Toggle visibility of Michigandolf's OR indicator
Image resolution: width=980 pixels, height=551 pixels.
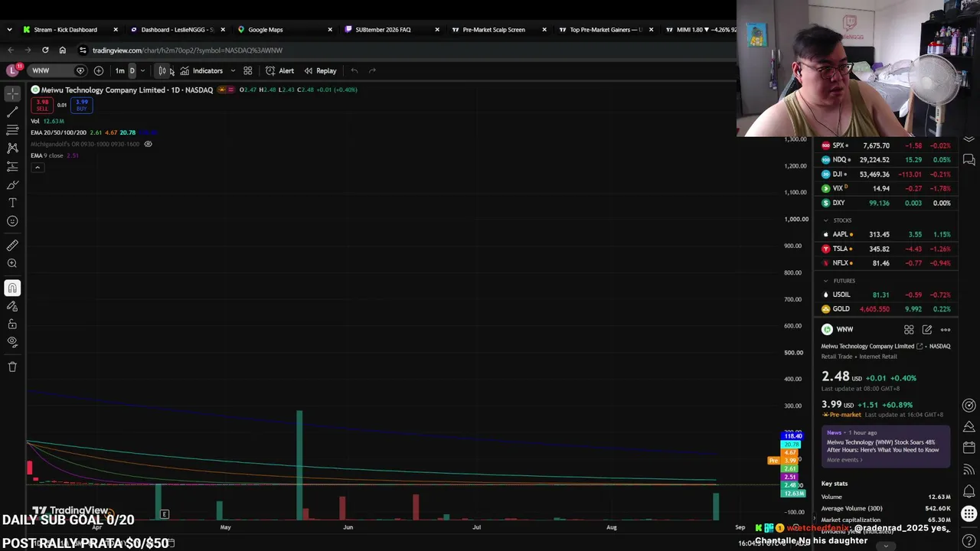[x=148, y=144]
